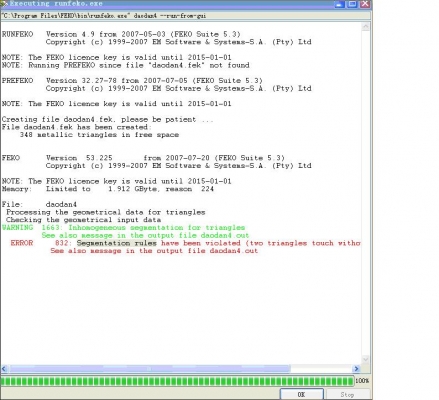This screenshot has height=400, width=439.
Task: Click the Stop button
Action: coord(347,394)
